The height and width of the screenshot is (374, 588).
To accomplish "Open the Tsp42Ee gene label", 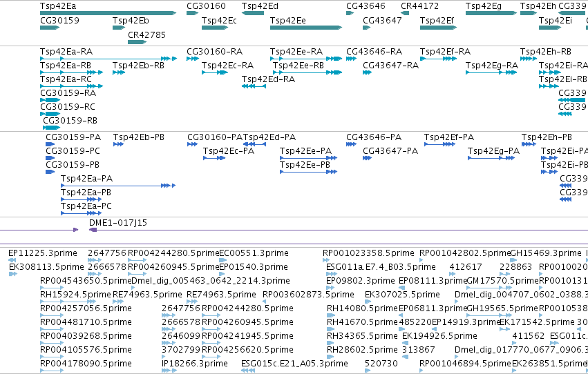I will tap(288, 21).
